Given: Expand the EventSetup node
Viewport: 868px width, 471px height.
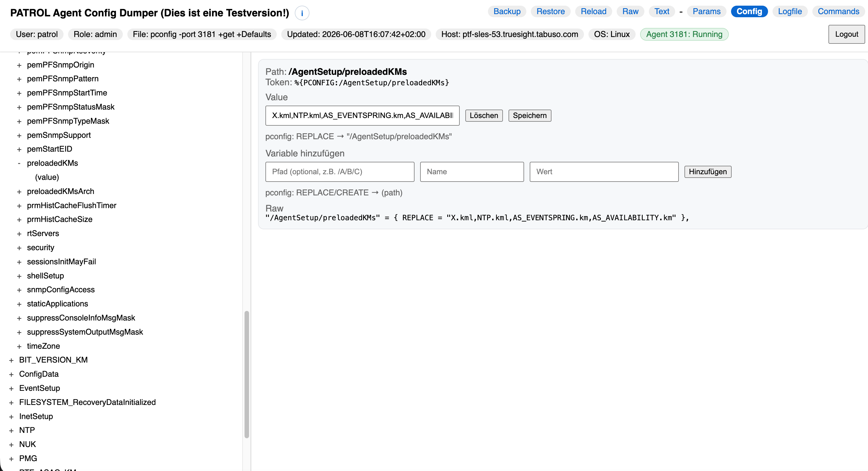Looking at the screenshot, I should (12, 389).
